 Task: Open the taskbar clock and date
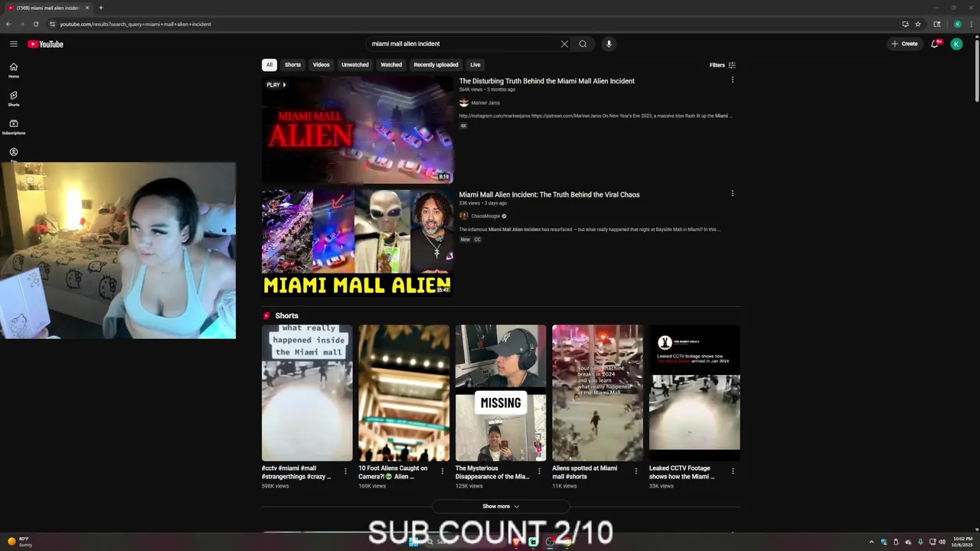(x=963, y=542)
